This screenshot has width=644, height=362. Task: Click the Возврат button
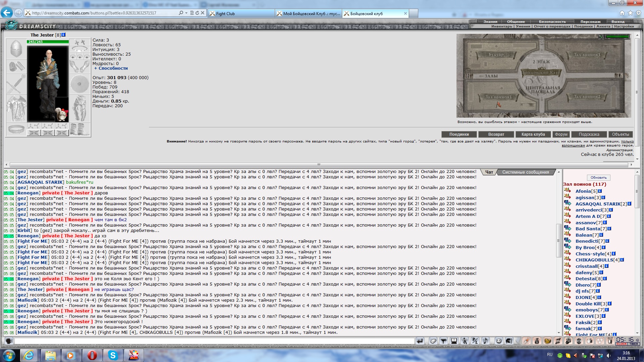coord(496,134)
